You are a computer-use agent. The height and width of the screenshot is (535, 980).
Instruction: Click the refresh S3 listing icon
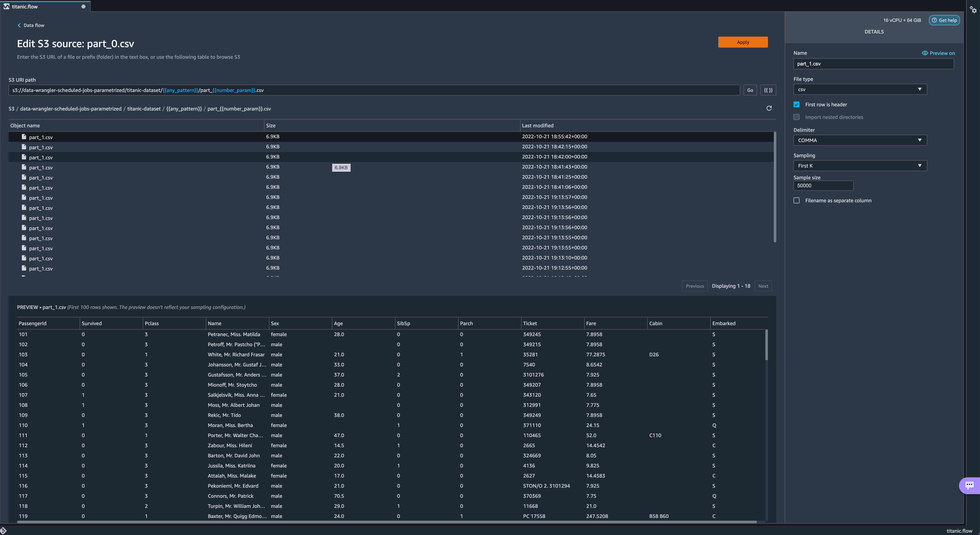coord(769,109)
